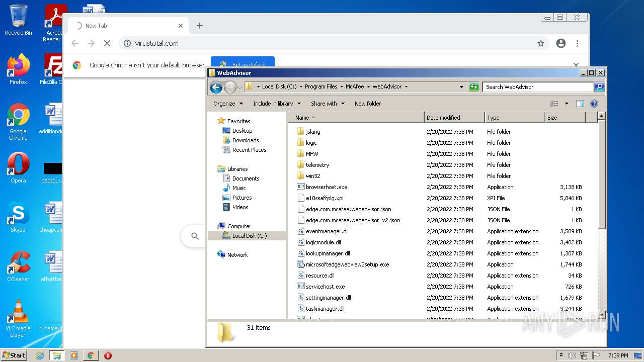Expand the recent pages dropdown beside Forward
Screen dimensions: 644x362
click(x=240, y=87)
